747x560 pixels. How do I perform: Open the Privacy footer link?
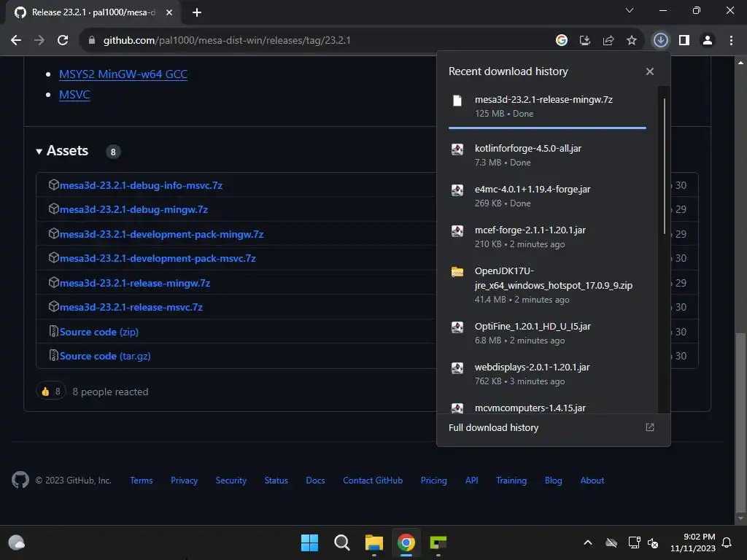pos(184,481)
